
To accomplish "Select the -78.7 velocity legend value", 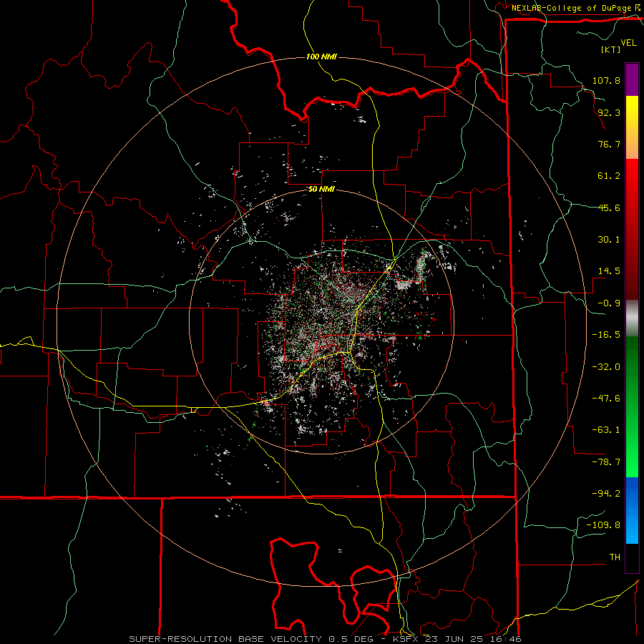I will [x=606, y=462].
